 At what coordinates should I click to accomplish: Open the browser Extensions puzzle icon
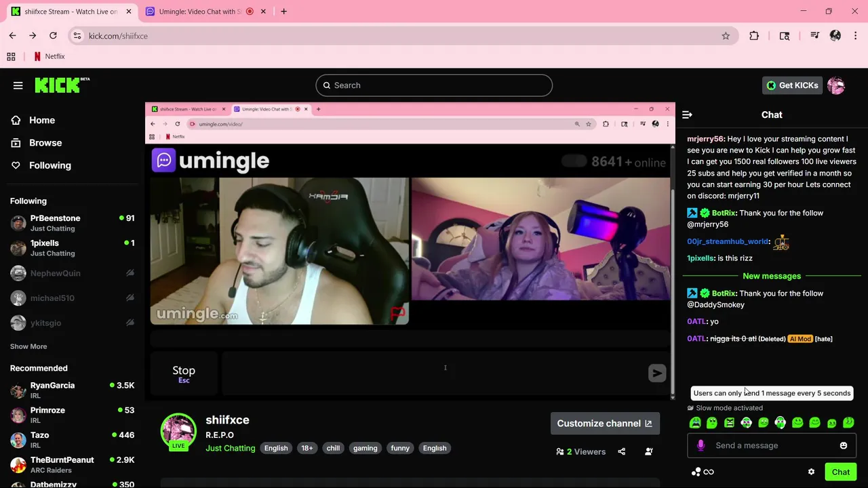[754, 36]
